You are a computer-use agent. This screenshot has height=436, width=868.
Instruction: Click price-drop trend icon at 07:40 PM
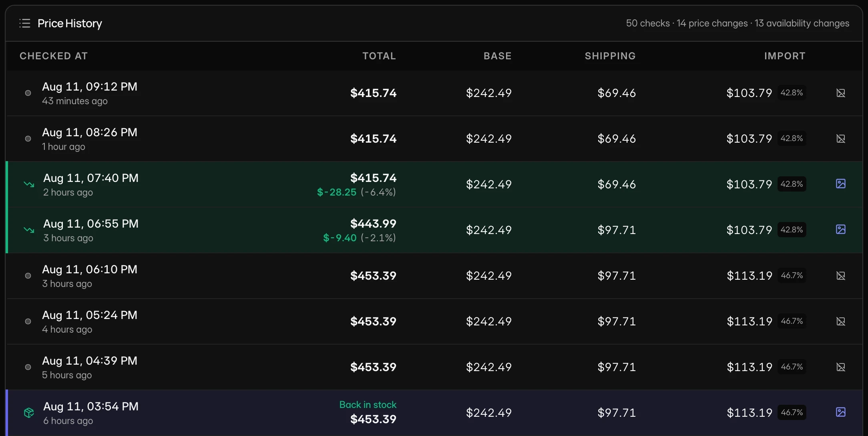pyautogui.click(x=29, y=184)
